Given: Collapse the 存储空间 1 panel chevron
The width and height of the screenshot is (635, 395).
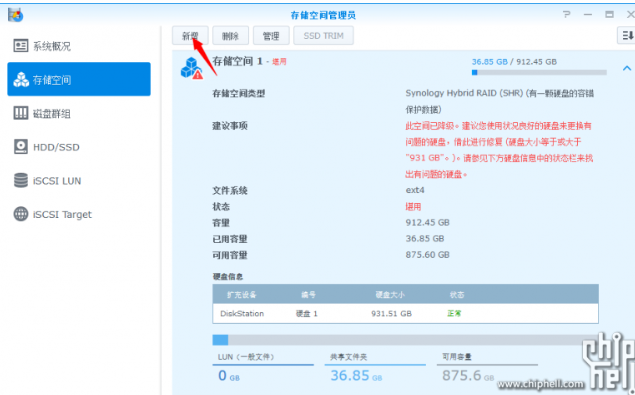Looking at the screenshot, I should (x=626, y=68).
